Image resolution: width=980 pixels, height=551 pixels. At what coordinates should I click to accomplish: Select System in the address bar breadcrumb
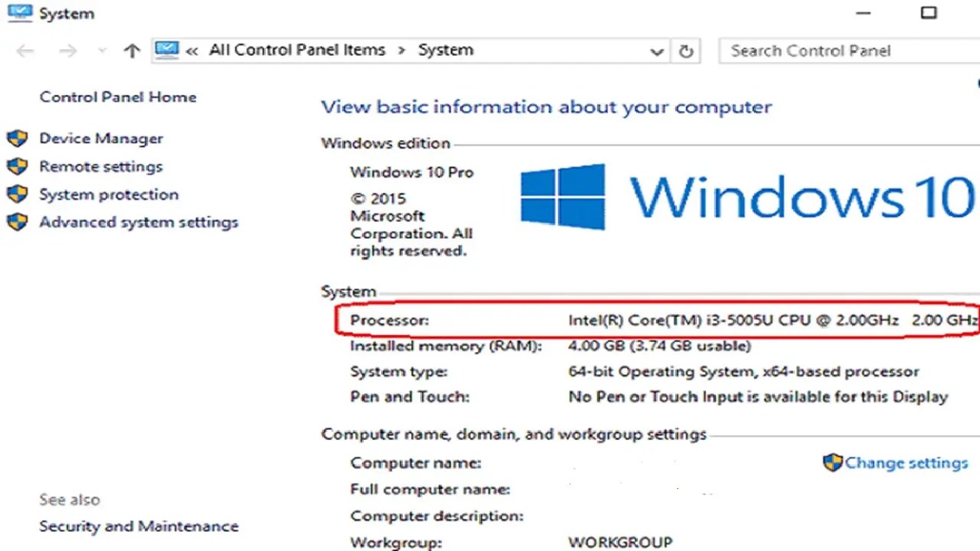pos(446,49)
